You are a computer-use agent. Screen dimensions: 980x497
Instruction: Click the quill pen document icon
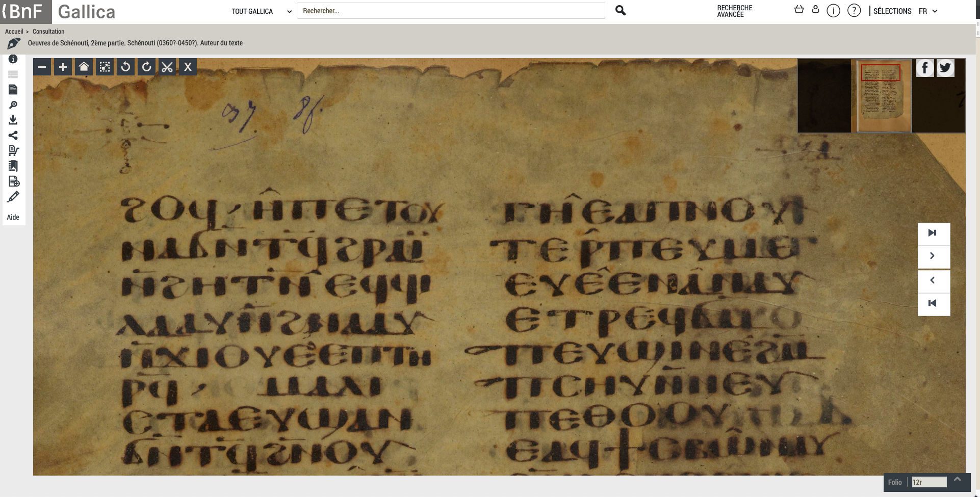[14, 43]
